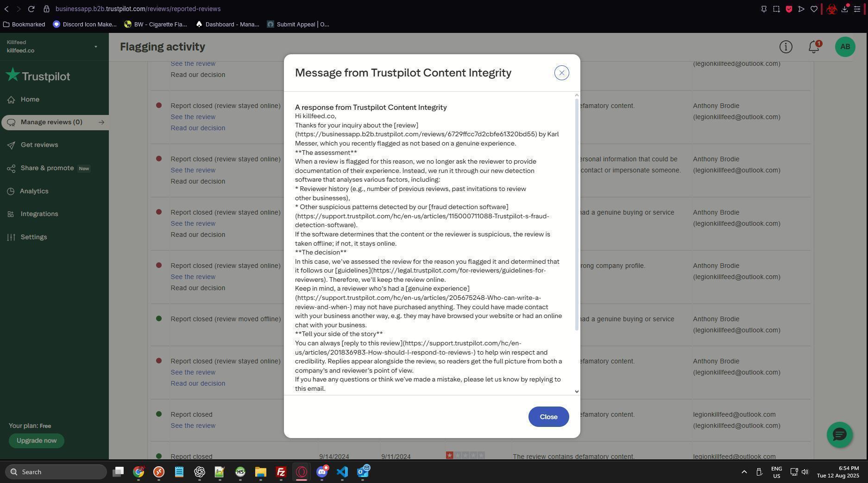Bookmark page with the heart icon
Viewport: 868px width, 483px height.
tap(814, 9)
